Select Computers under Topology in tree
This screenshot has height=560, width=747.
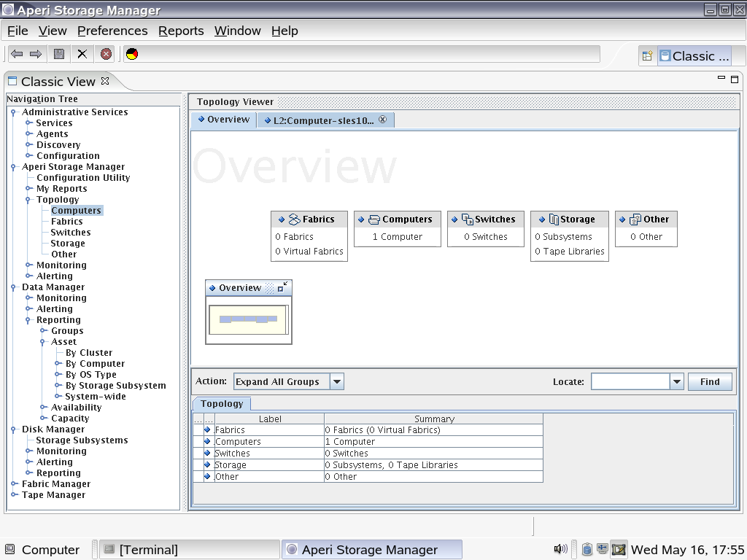click(x=76, y=211)
